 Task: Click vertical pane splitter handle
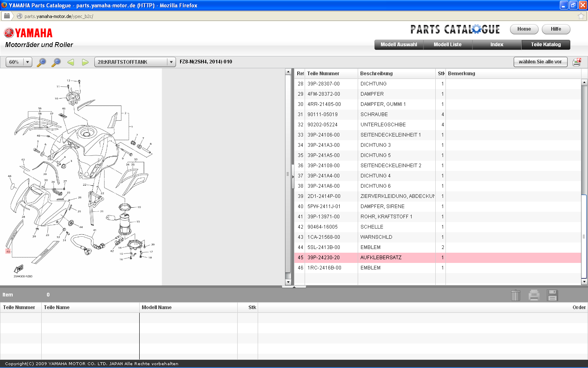pos(293,177)
